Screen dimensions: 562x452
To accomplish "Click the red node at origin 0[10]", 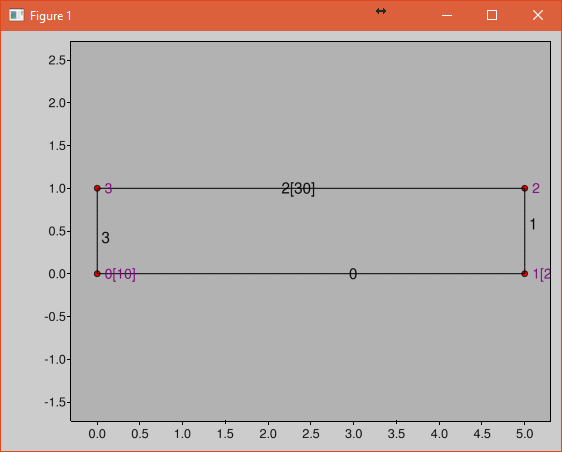I will click(x=97, y=274).
